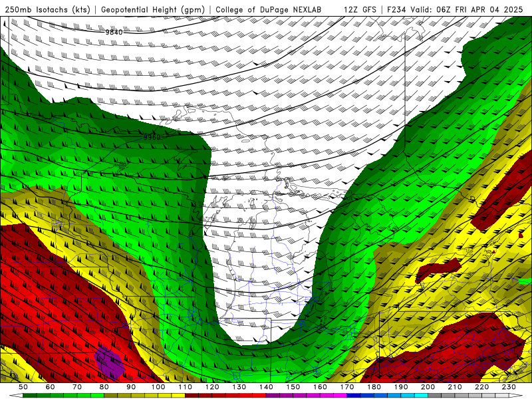The image size is (532, 399).
Task: Click the 190 value on the color scale
Action: [401, 387]
